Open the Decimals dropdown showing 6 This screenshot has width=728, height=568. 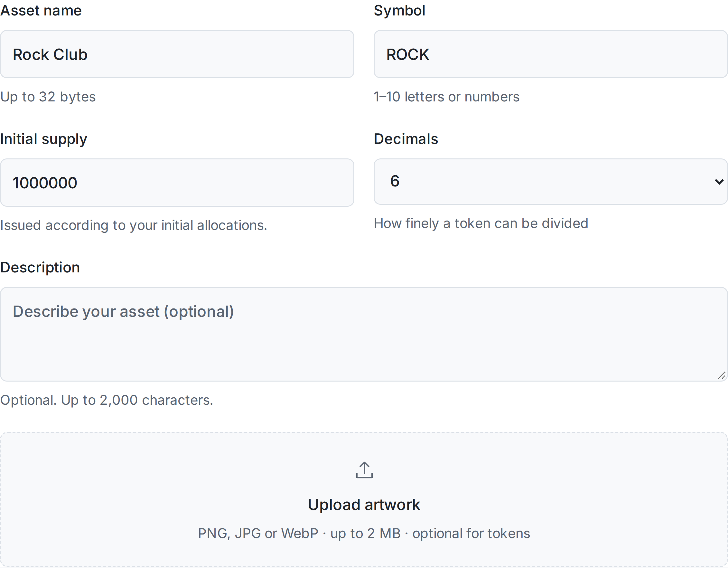(550, 181)
